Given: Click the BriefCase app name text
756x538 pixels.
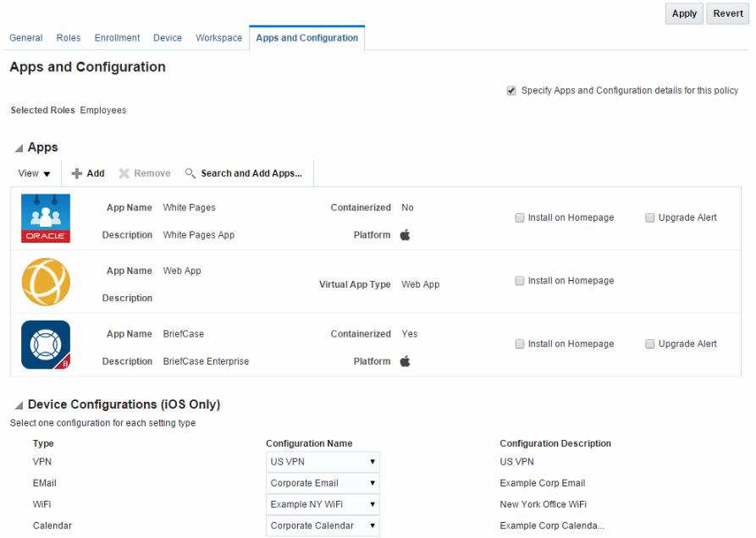Looking at the screenshot, I should (183, 334).
